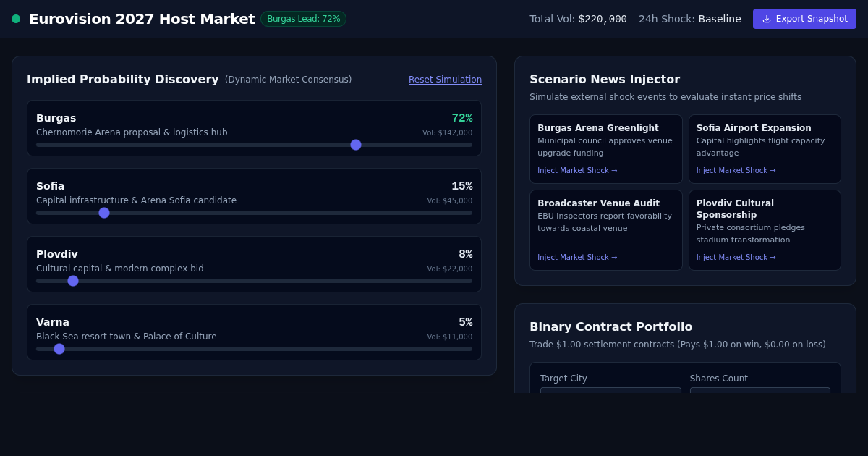Image resolution: width=868 pixels, height=456 pixels.
Task: Select the Burgas Arena Greenlight card title
Action: coord(598,128)
